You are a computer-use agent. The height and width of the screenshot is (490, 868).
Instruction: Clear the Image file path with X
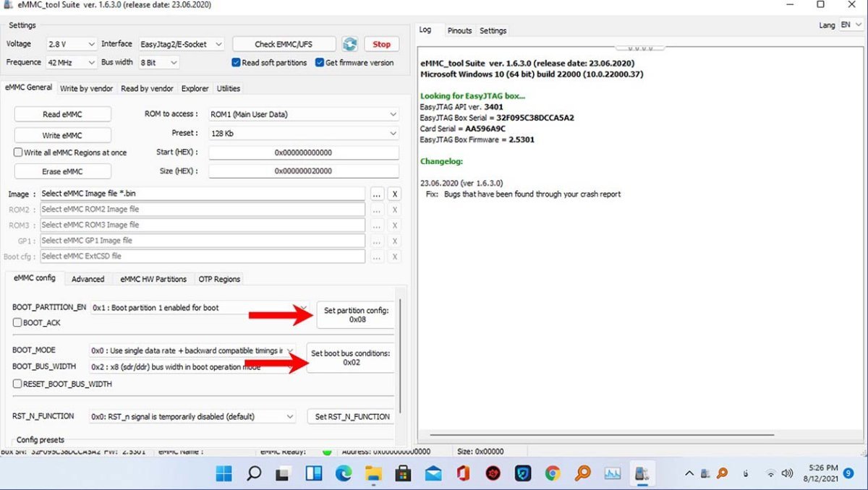click(394, 194)
